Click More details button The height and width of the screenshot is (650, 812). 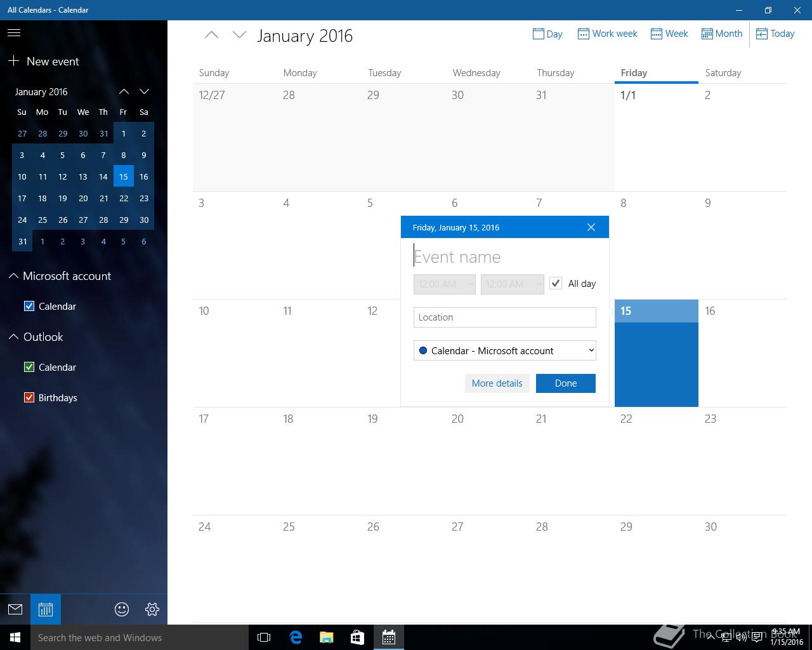click(x=497, y=383)
